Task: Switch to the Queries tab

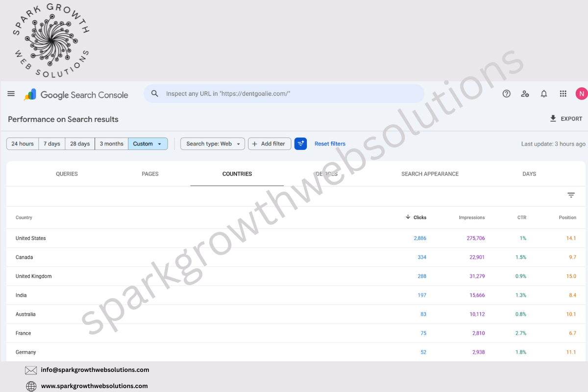Action: point(67,174)
